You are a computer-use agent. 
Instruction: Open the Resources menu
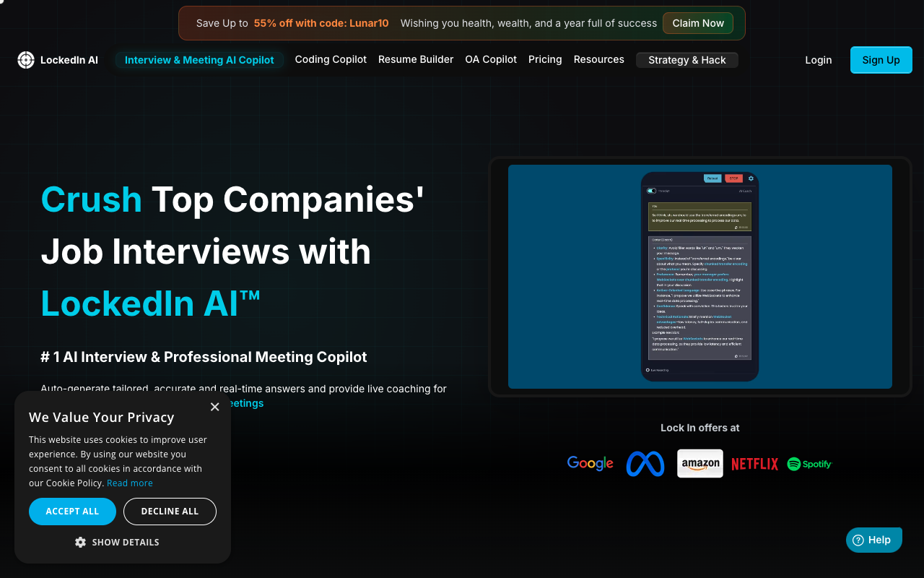pos(599,59)
